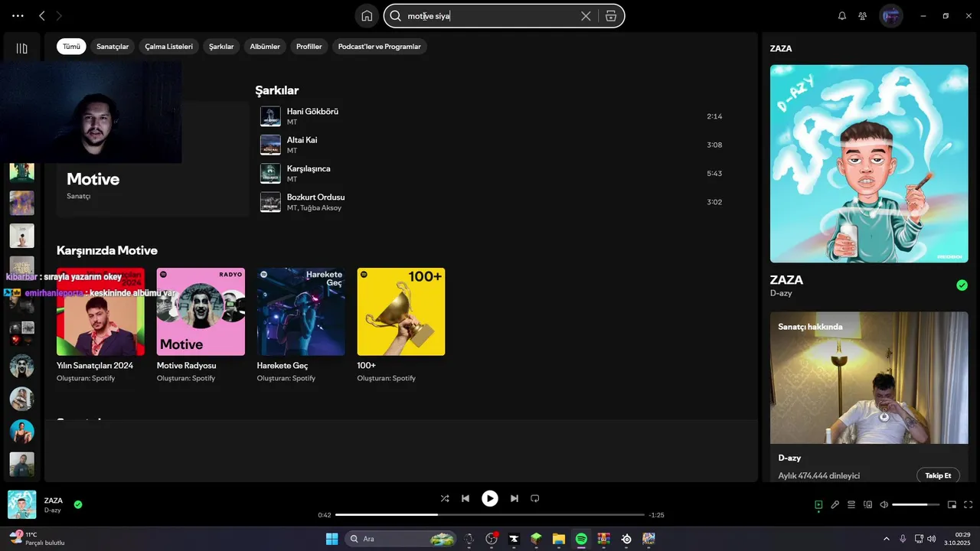Open File Explorer from taskbar
Image resolution: width=980 pixels, height=551 pixels.
[x=559, y=539]
